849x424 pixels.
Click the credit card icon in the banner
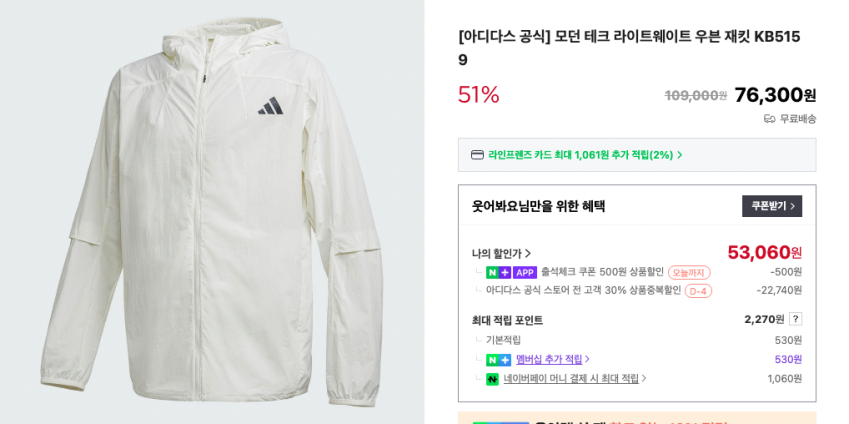(x=477, y=155)
